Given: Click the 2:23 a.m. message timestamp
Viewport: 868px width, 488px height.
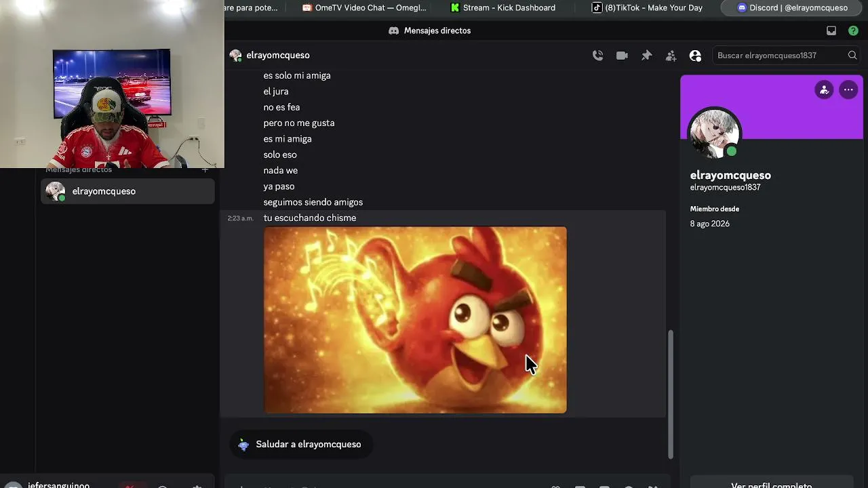Looking at the screenshot, I should [241, 218].
